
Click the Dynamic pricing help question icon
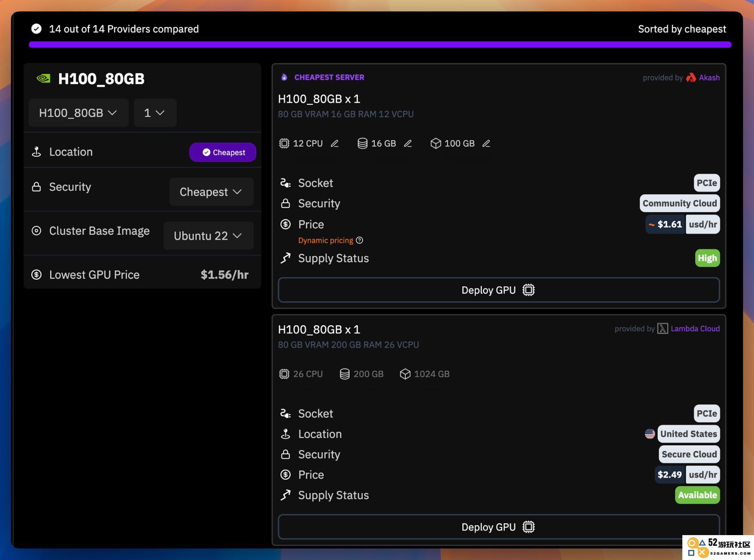click(359, 240)
